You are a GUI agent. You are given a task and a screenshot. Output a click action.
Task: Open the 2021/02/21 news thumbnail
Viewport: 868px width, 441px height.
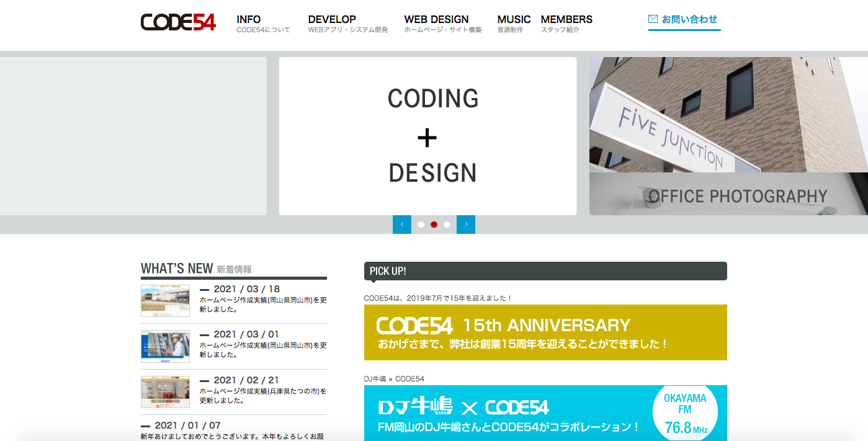165,392
